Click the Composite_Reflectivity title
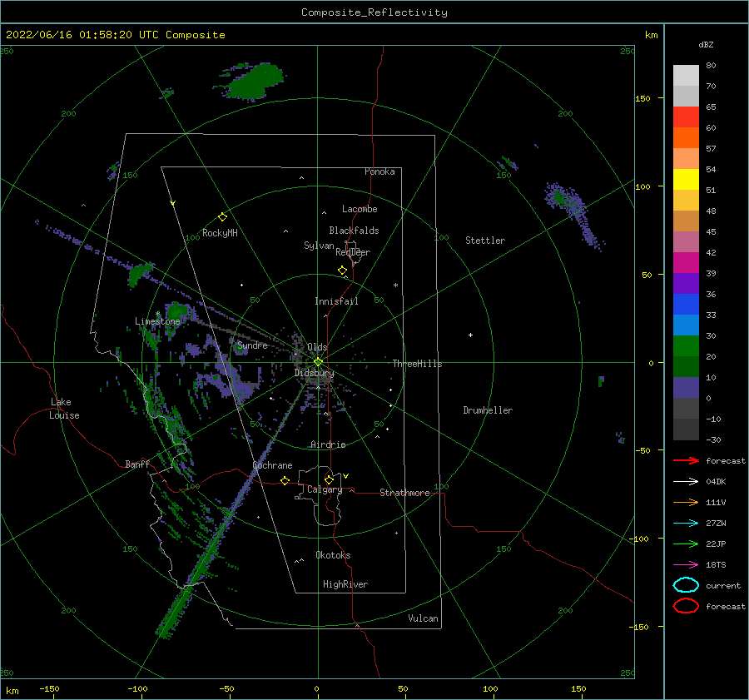This screenshot has width=749, height=700. 374,12
